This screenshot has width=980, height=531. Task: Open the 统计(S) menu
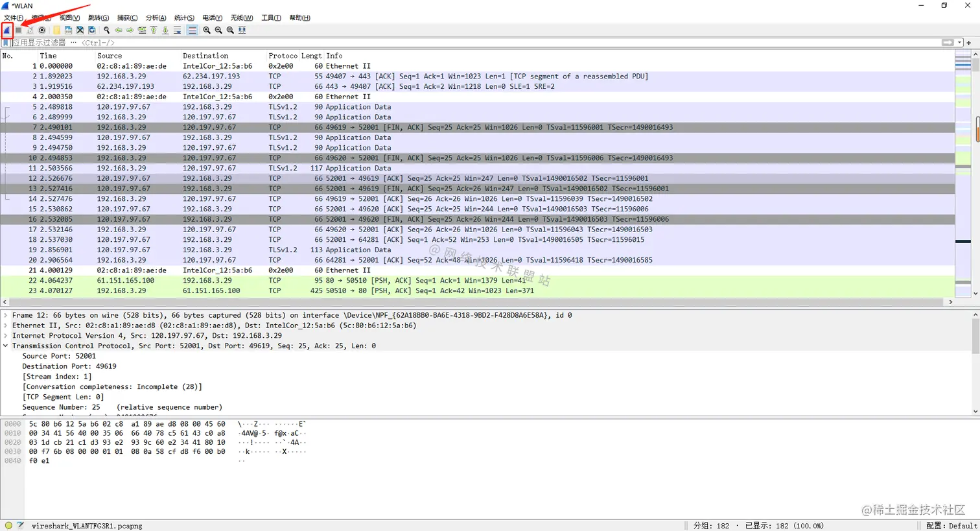pos(184,18)
